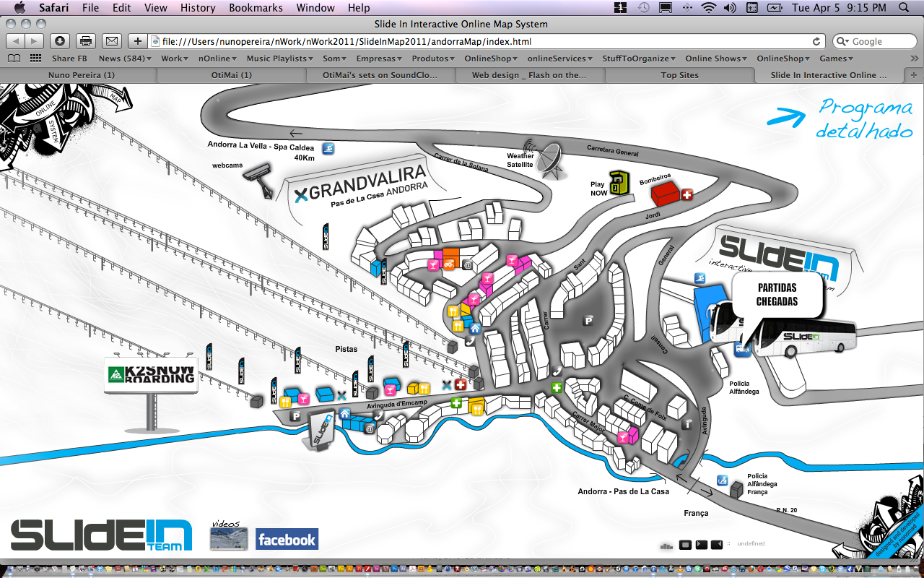Image resolution: width=924 pixels, height=578 pixels.
Task: Click the blue house icon on Avinguda d'Emcamp
Action: [344, 413]
